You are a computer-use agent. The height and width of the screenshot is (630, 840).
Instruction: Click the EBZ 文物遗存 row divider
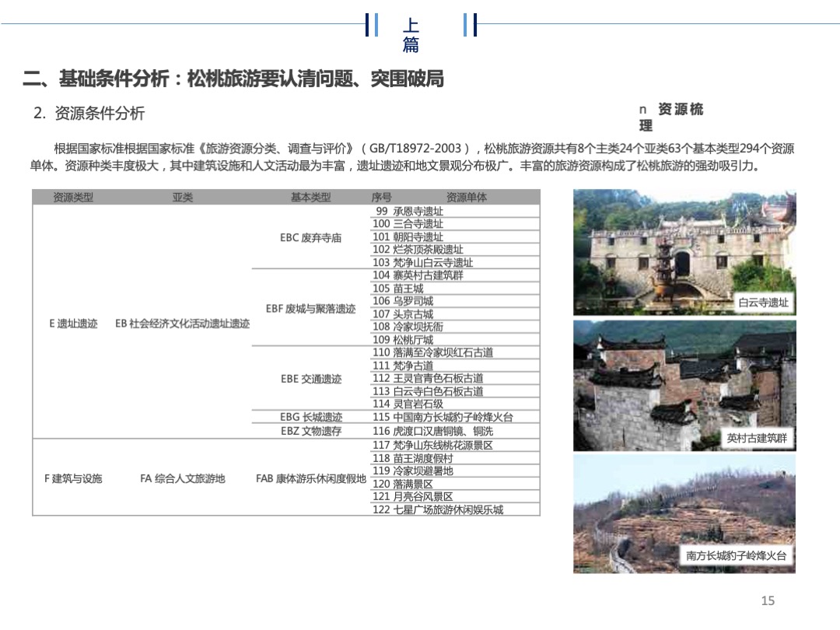310,430
